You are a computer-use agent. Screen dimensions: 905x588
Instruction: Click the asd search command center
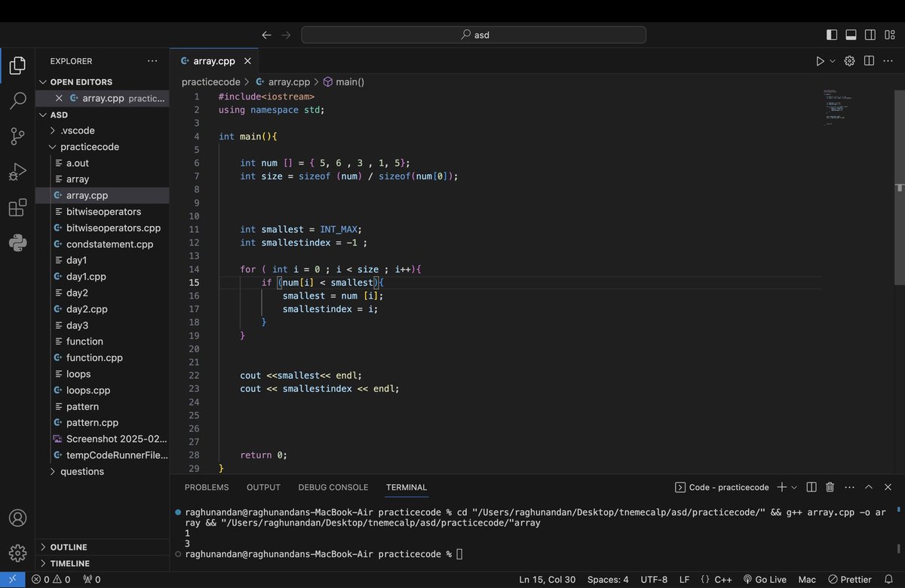(474, 35)
